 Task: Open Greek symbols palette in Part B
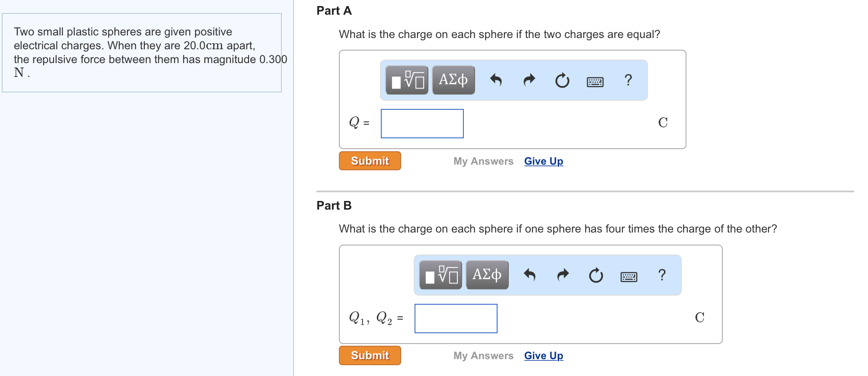pos(487,275)
